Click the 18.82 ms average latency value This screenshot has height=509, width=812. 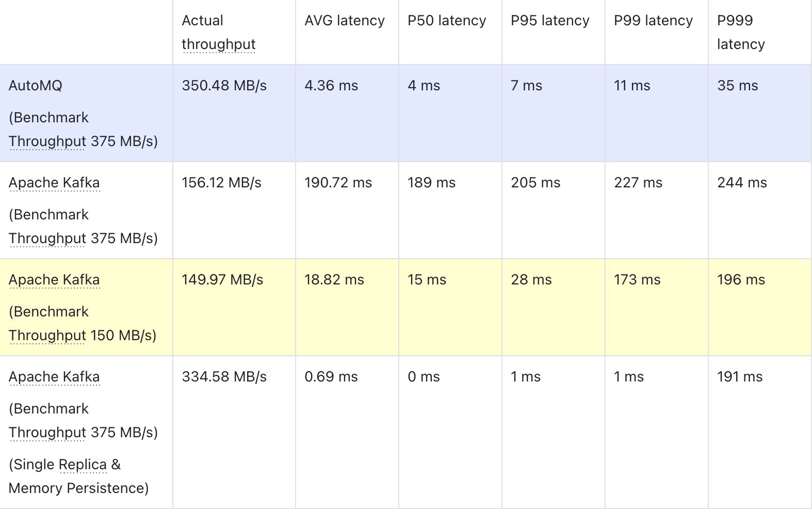pos(334,280)
